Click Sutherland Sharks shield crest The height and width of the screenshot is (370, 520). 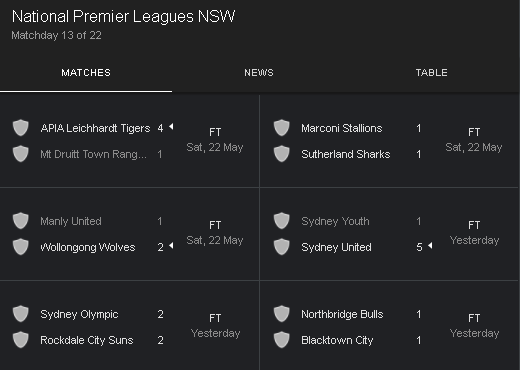coord(282,154)
